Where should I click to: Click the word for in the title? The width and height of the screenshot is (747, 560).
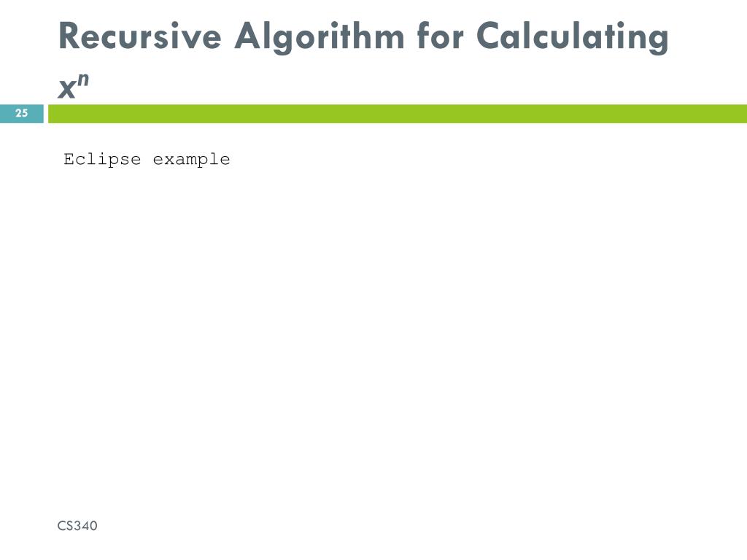440,36
